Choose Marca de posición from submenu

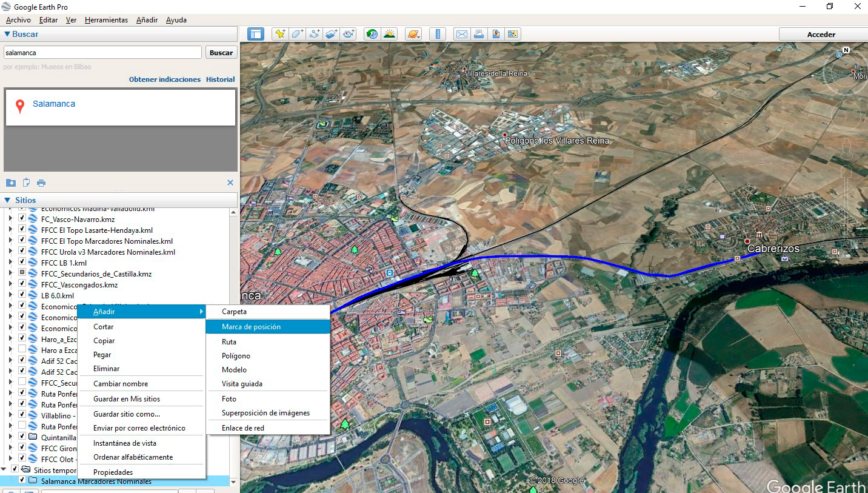coord(268,327)
